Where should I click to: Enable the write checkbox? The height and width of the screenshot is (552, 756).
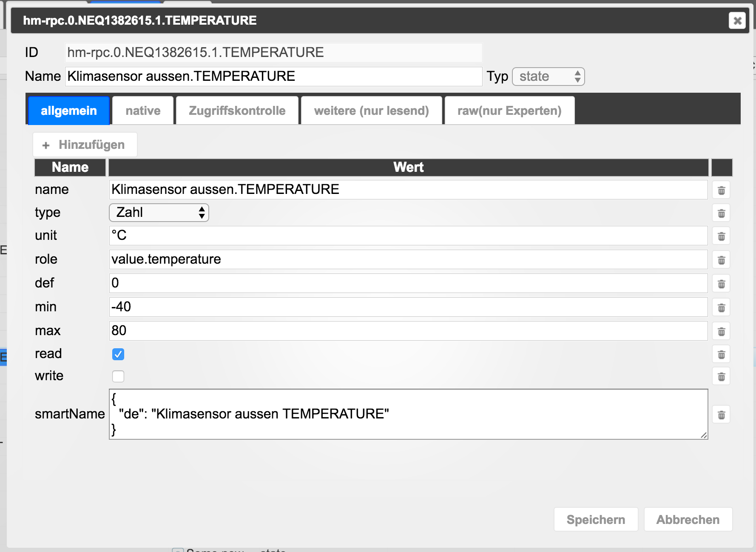click(118, 376)
